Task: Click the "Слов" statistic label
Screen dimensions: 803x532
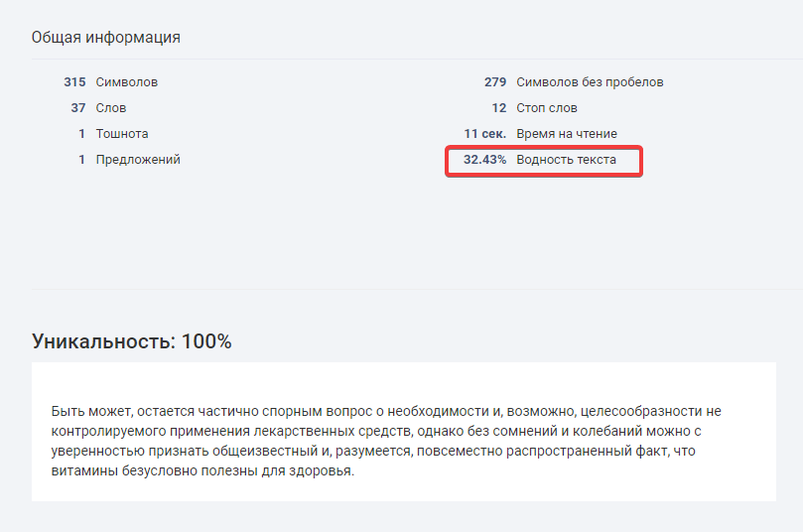Action: pos(111,108)
